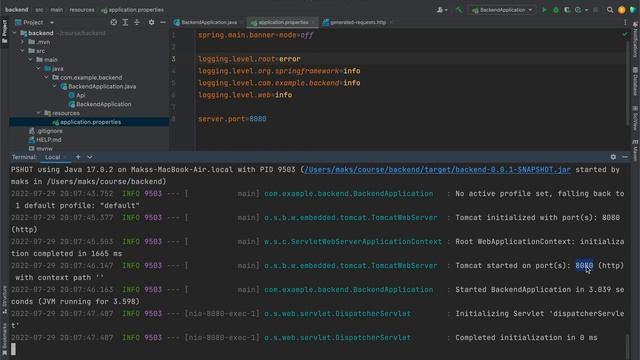The width and height of the screenshot is (640, 360).
Task: Click the Build project hammer icon
Action: pos(459,10)
